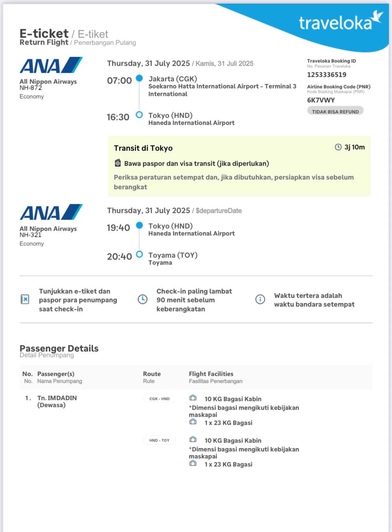Click the ANA logo for flight NH-321
Image resolution: width=392 pixels, height=532 pixels.
pos(51,212)
